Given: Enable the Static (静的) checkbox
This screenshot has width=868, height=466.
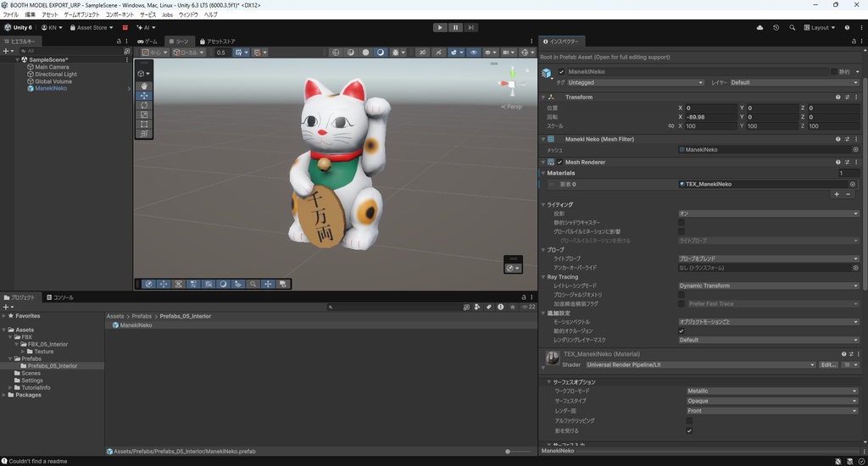Looking at the screenshot, I should [834, 72].
